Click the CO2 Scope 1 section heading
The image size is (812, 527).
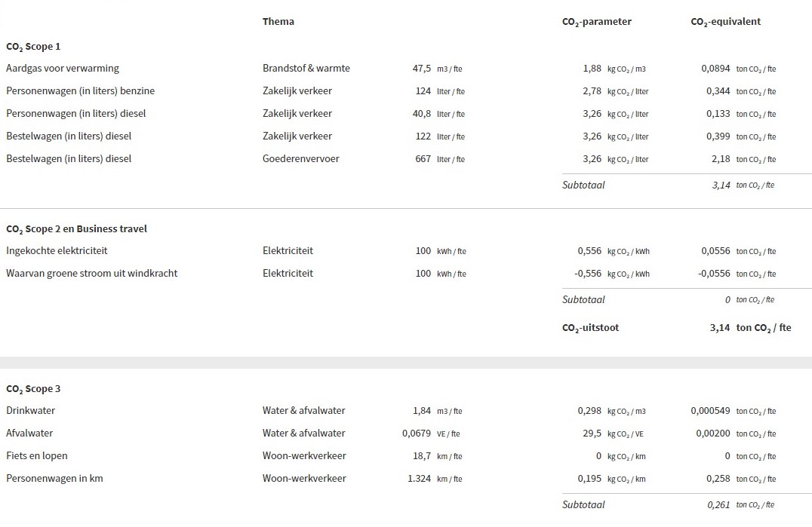click(x=33, y=47)
